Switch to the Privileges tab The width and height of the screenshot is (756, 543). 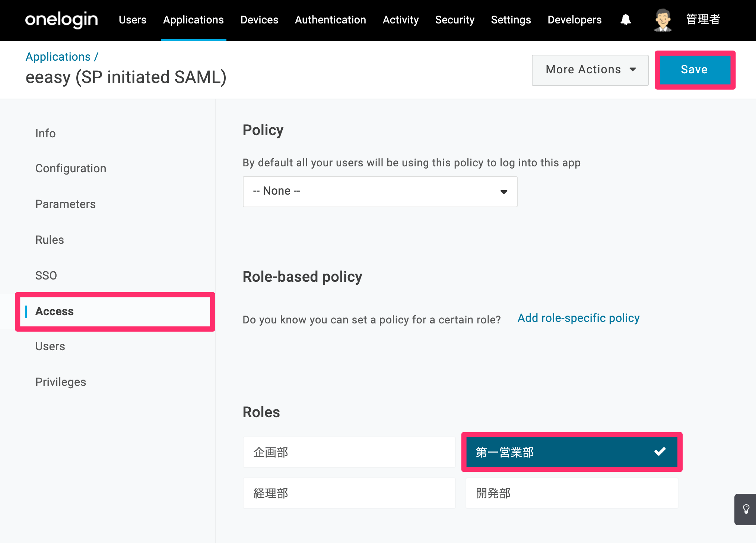pos(61,382)
